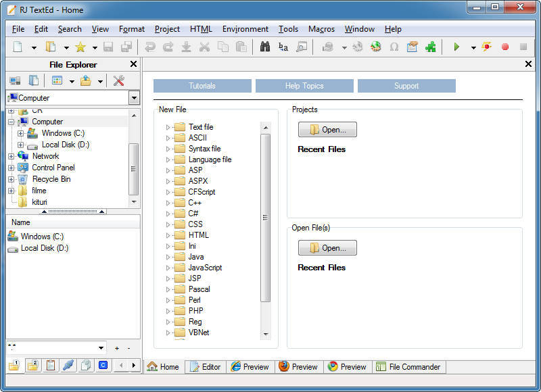This screenshot has height=392, width=541.
Task: Select the Control Panel tree item
Action: [53, 168]
